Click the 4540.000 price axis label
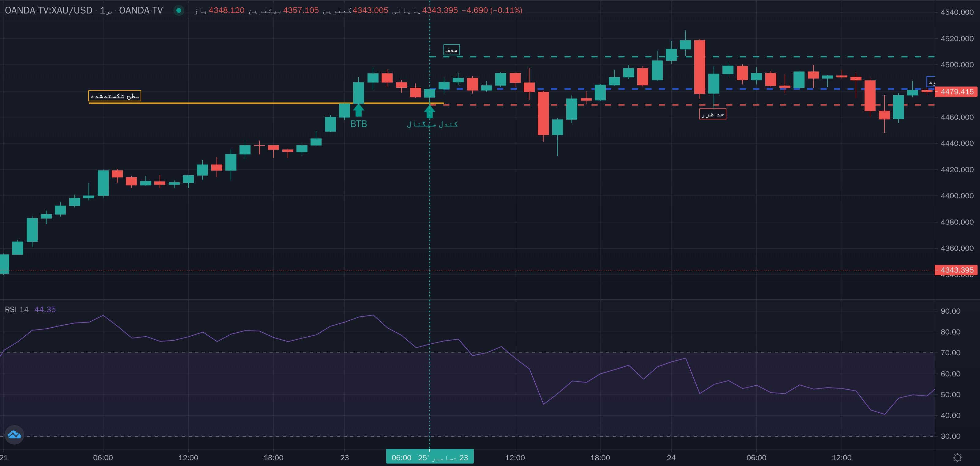980x466 pixels. 957,12
